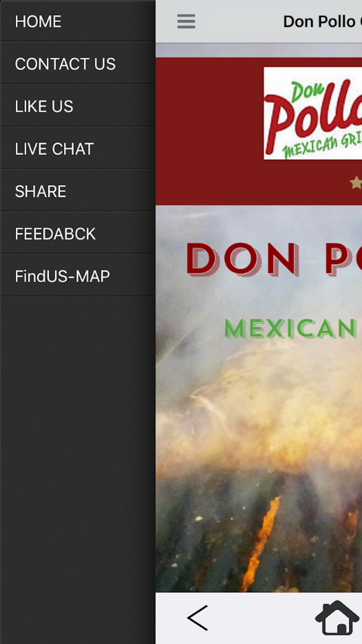362x644 pixels.
Task: Click the Don Pollo header title
Action: coord(322,21)
